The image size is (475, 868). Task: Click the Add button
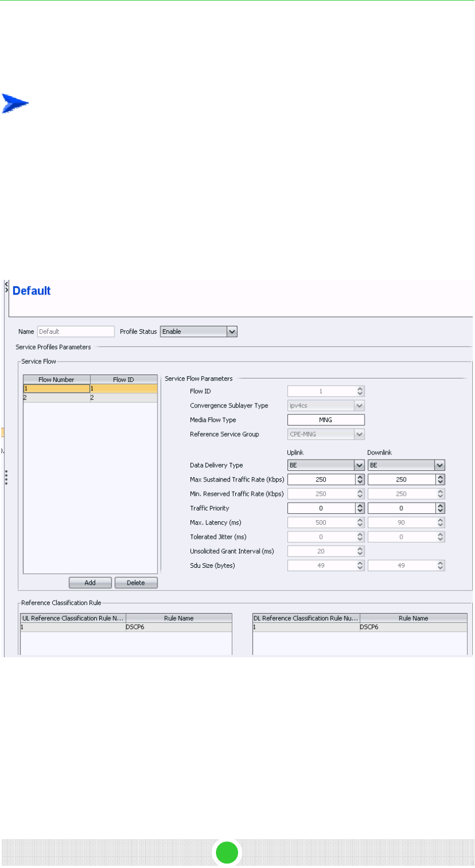pos(90,582)
